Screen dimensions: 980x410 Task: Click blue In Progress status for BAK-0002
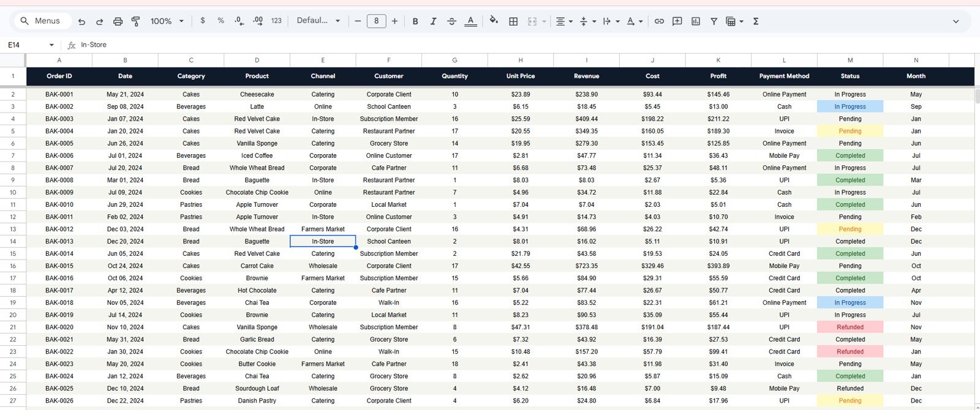click(850, 106)
